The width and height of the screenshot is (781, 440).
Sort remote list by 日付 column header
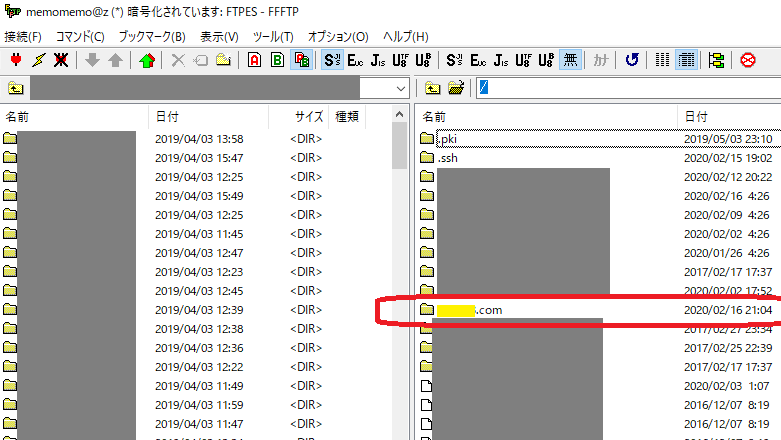coord(697,117)
